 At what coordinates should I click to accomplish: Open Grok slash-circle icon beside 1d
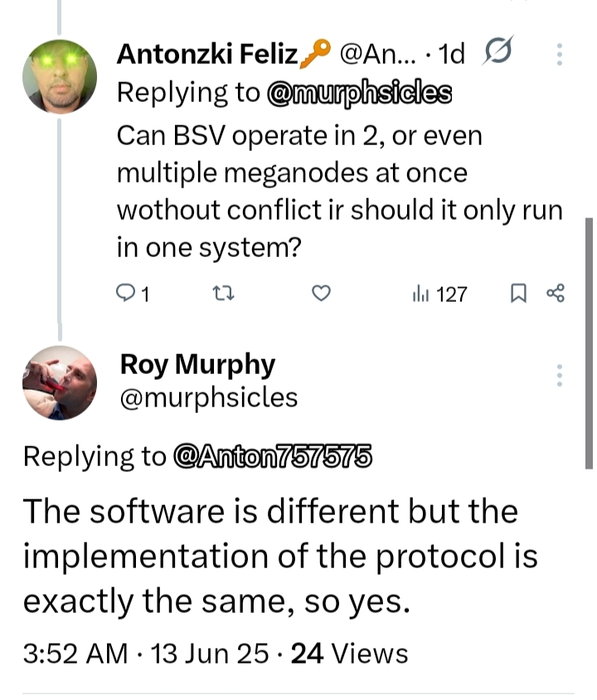click(x=498, y=50)
